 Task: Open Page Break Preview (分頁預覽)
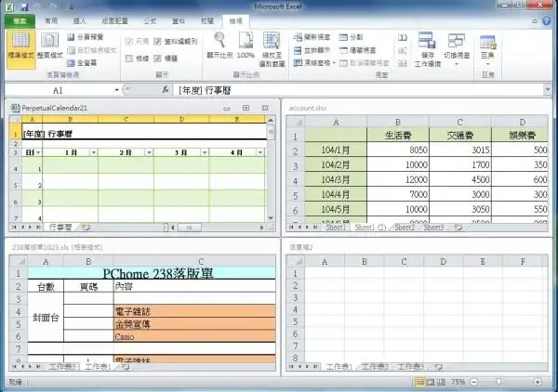tap(86, 37)
